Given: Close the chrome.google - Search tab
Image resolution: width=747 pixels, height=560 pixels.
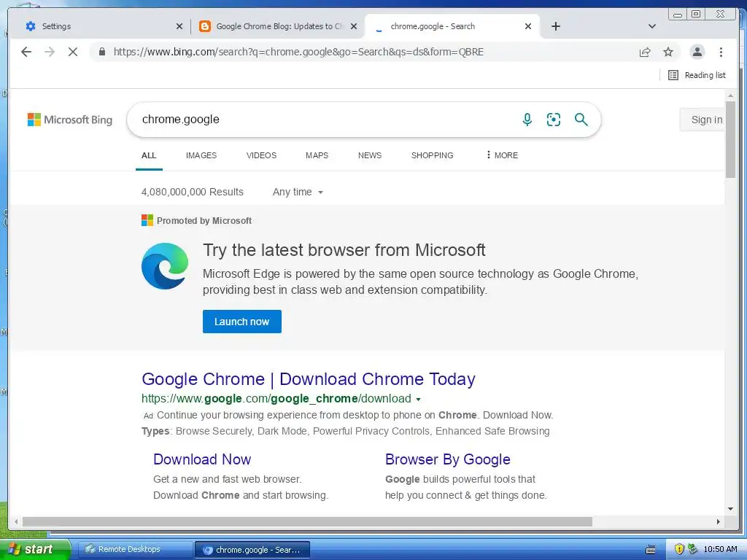Looking at the screenshot, I should click(528, 26).
